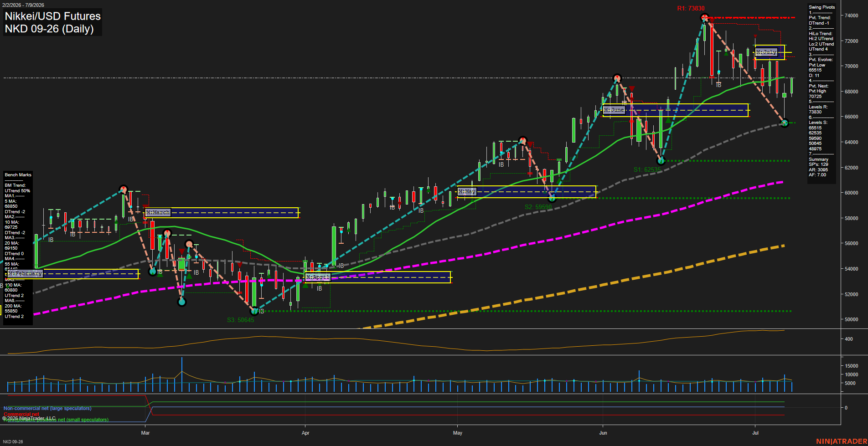
Task: Click the tall volume spike bar in March
Action: [182, 374]
